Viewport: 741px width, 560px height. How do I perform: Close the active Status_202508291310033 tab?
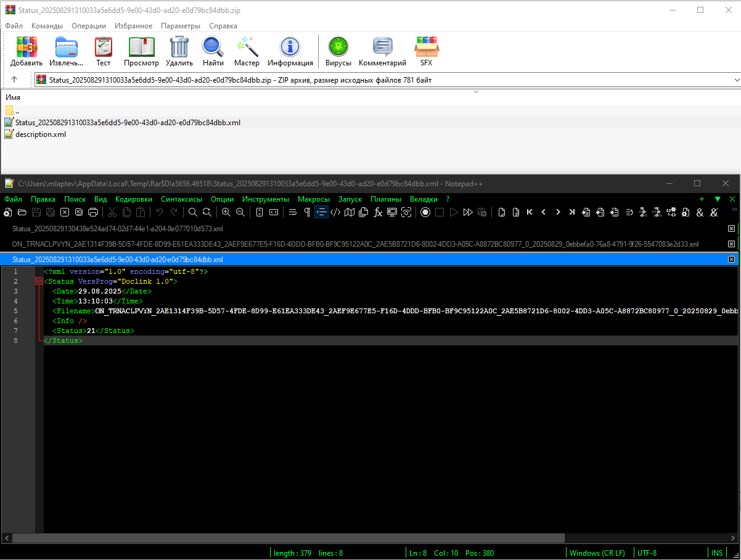pyautogui.click(x=731, y=260)
